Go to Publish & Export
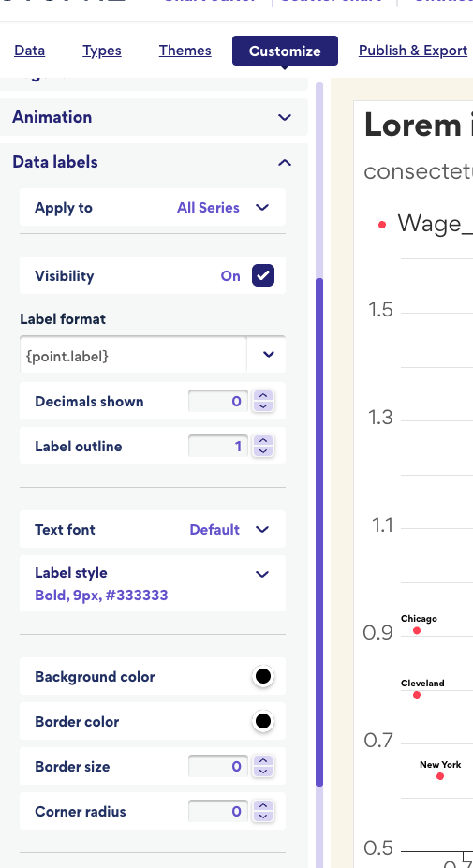The height and width of the screenshot is (868, 473). tap(413, 51)
